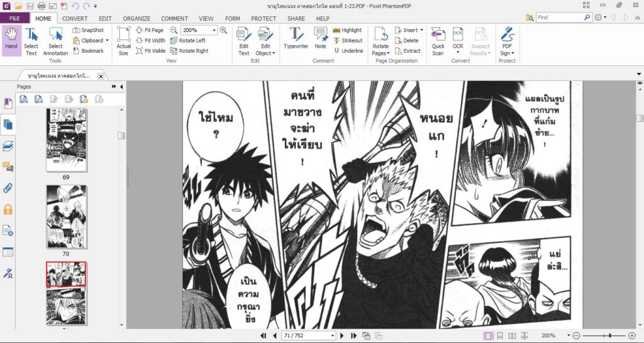
Task: Click the zoom out minus beside slider
Action: coord(576,335)
